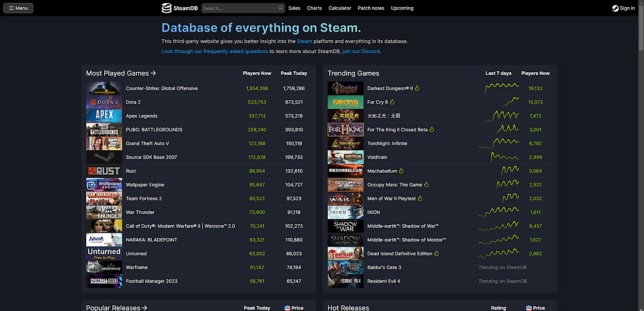The width and height of the screenshot is (644, 311).
Task: Click the Far Cry 6 thumbnail
Action: pos(346,102)
